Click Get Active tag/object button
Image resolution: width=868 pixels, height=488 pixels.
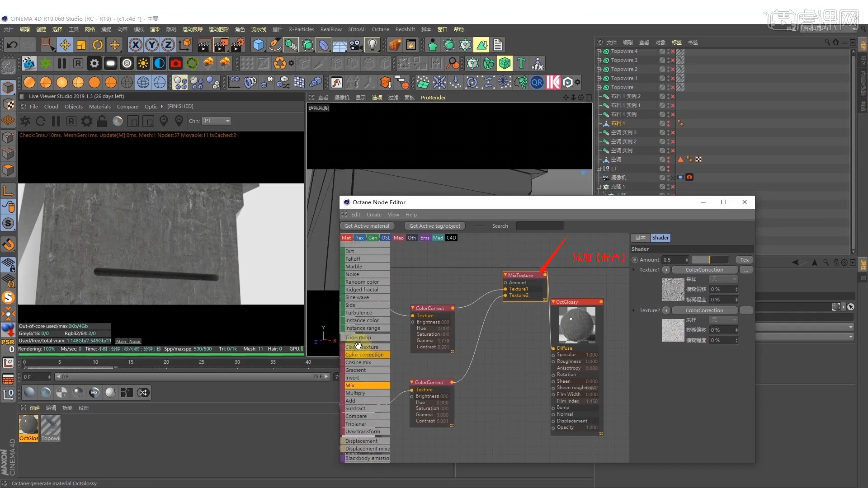pos(435,226)
